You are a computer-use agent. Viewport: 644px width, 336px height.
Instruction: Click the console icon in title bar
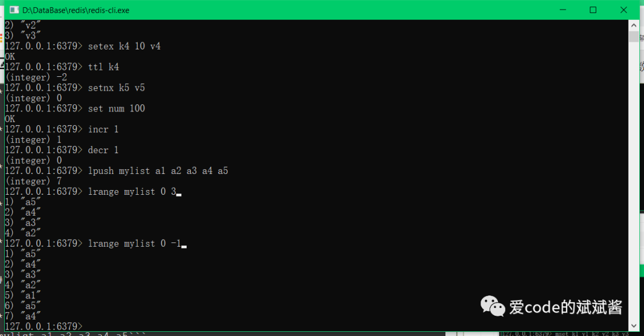click(x=14, y=10)
